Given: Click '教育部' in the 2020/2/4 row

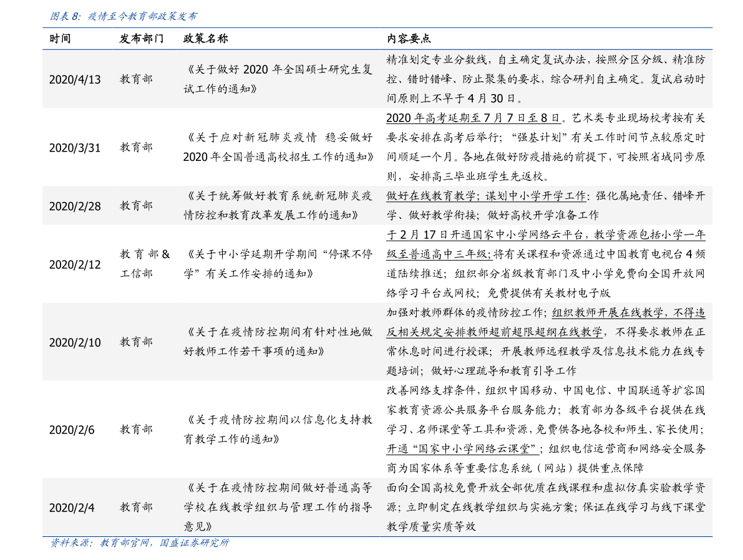Looking at the screenshot, I should coord(136,507).
